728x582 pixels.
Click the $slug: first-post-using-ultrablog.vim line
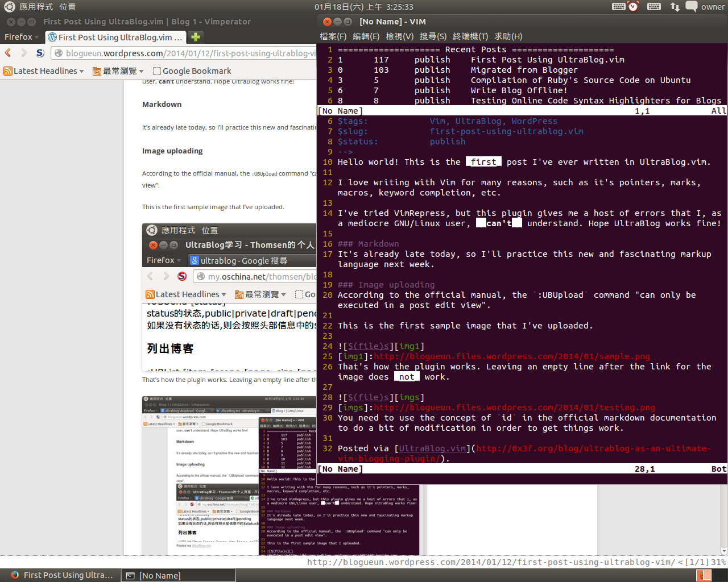click(461, 131)
